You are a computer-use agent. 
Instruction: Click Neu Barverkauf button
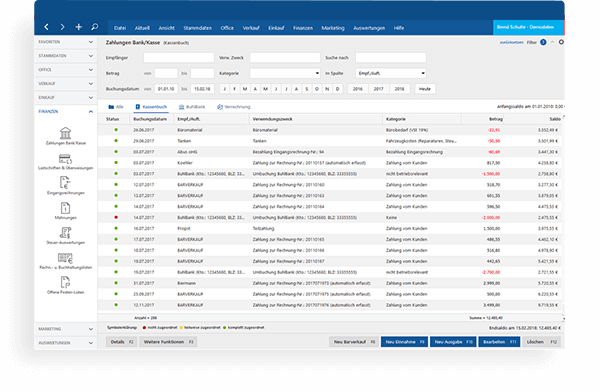click(354, 342)
